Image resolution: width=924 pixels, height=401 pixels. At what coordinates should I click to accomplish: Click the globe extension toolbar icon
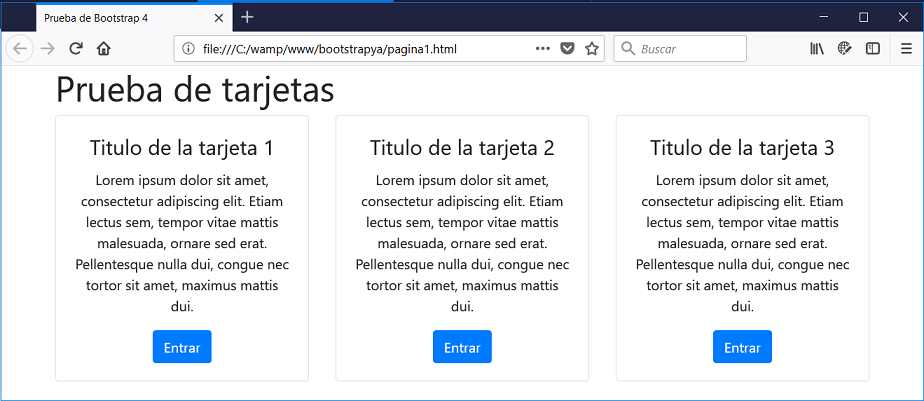[844, 49]
